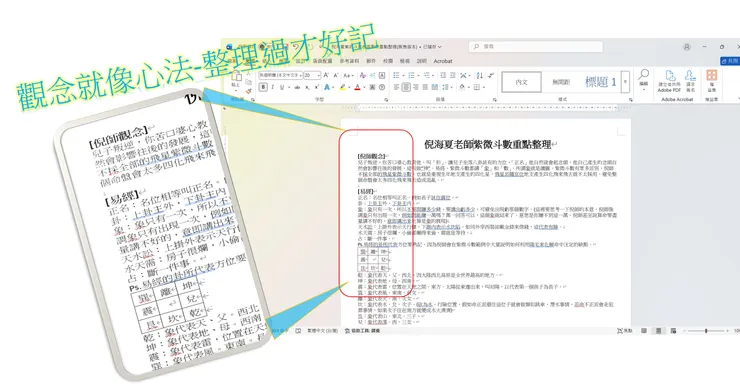The image size is (740, 389).
Task: Click the bulleted list icon
Action: coord(396,75)
